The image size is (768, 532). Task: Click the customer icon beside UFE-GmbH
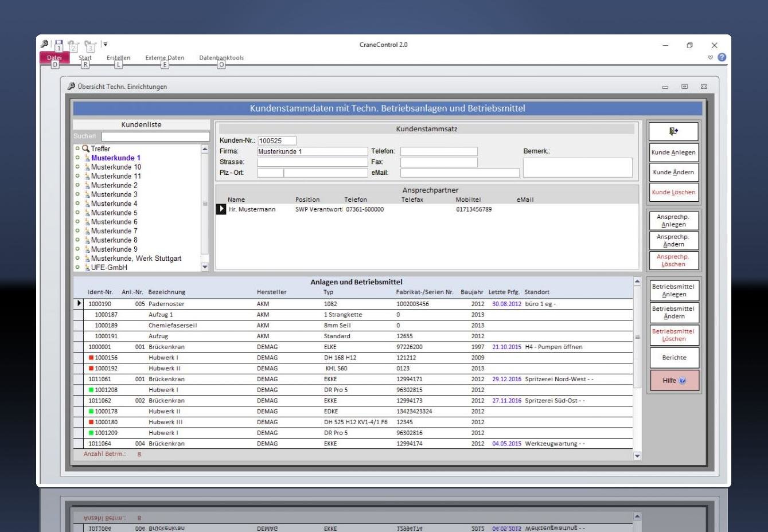point(87,268)
